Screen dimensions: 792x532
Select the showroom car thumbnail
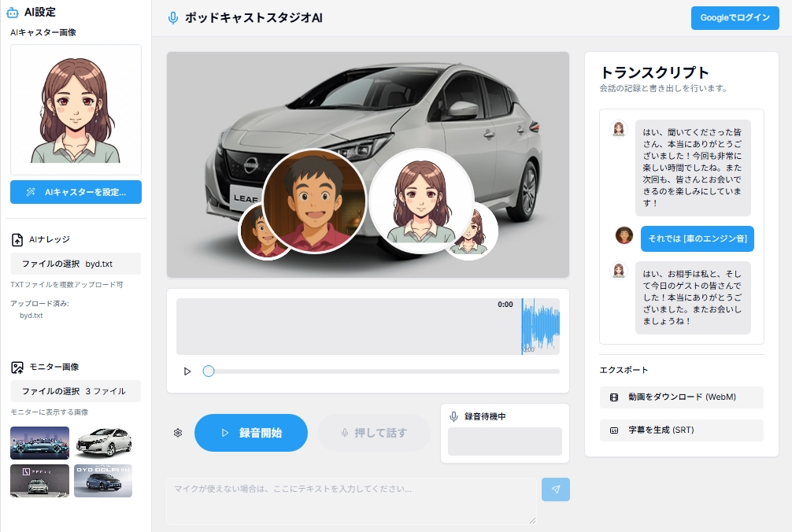[x=40, y=481]
